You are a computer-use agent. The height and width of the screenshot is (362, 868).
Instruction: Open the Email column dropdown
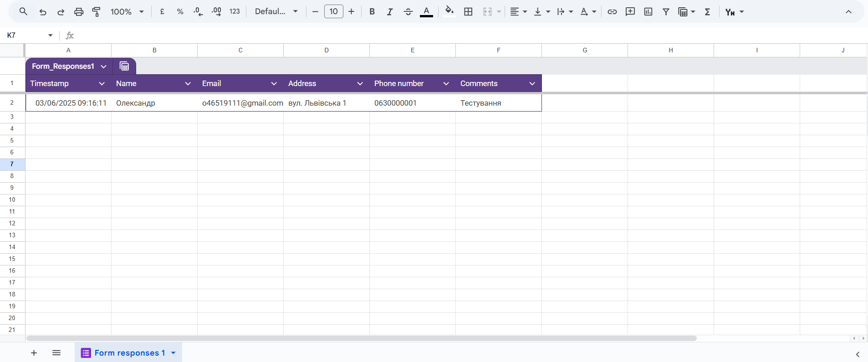[x=274, y=83]
